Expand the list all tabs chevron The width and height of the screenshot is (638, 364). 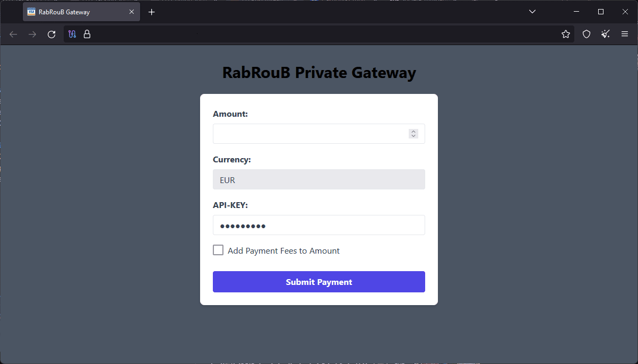click(x=532, y=12)
